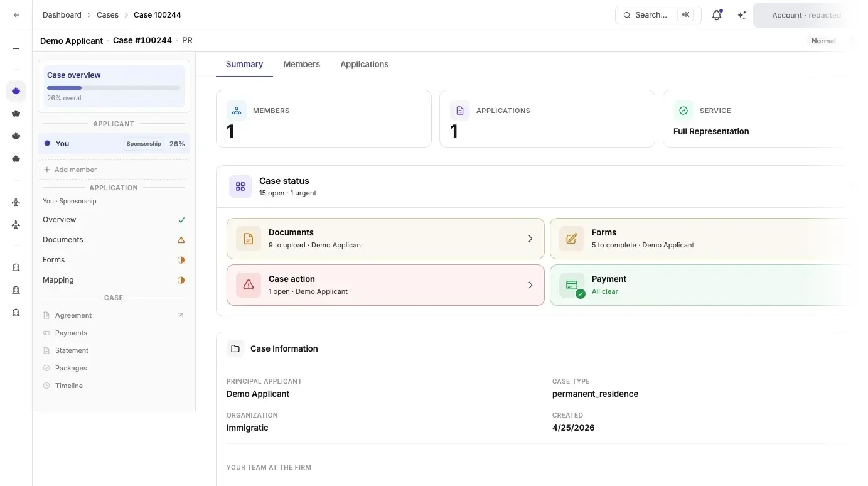Click the Case overview progress bar
This screenshot has width=868, height=486.
click(114, 88)
